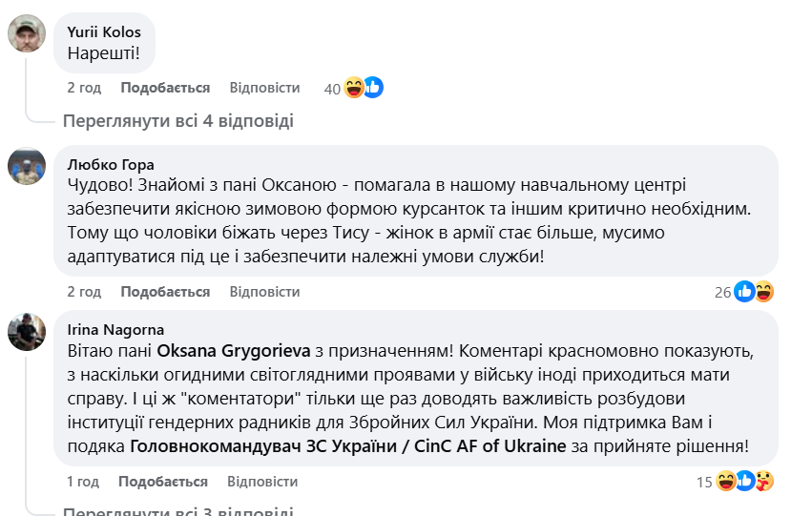The width and height of the screenshot is (812, 516).
Task: Reply to Irina Nagorna with Відповісти
Action: 264,481
